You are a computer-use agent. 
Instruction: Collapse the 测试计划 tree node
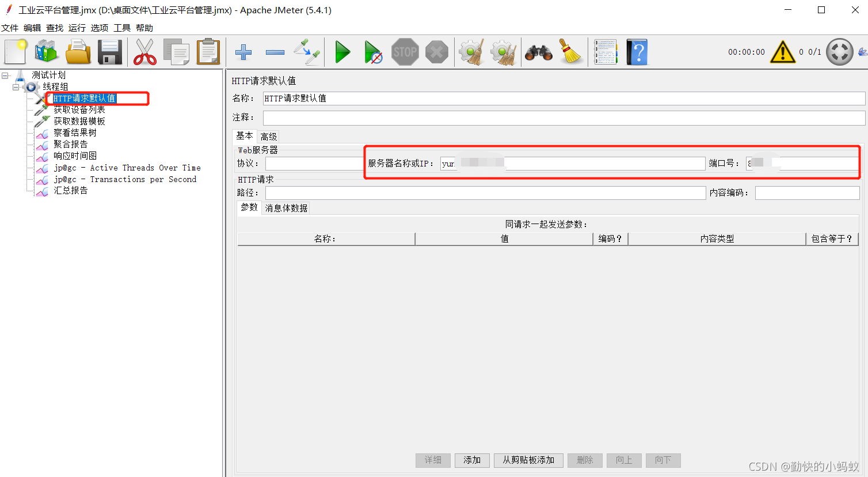click(x=5, y=75)
